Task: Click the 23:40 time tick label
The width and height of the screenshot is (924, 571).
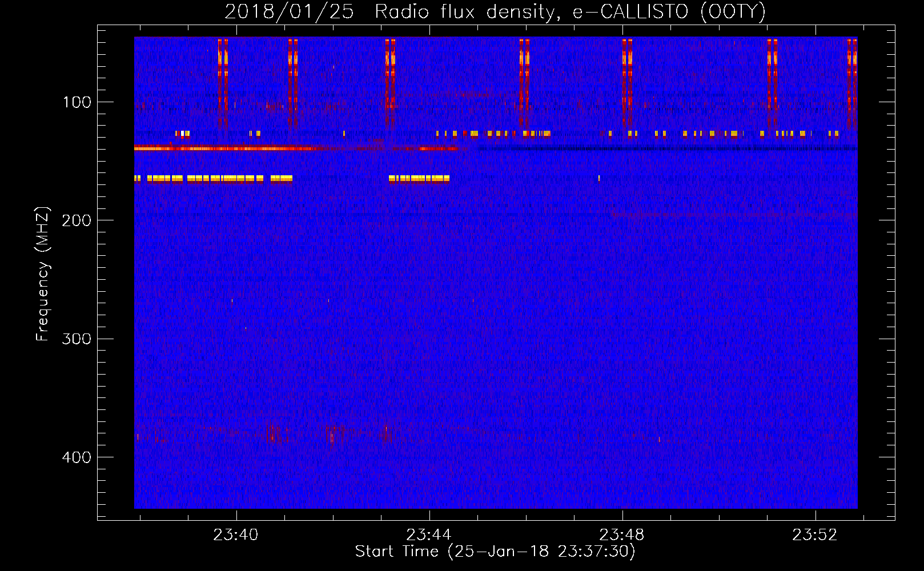Action: coord(236,534)
